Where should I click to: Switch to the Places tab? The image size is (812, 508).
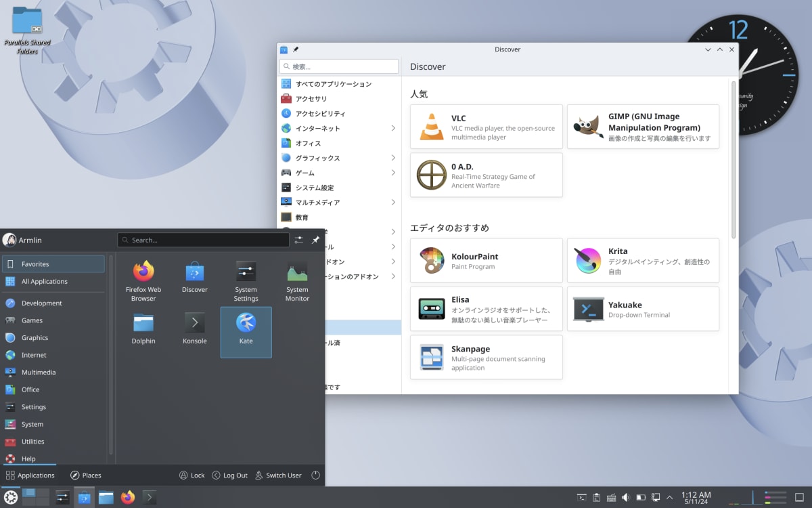click(86, 475)
